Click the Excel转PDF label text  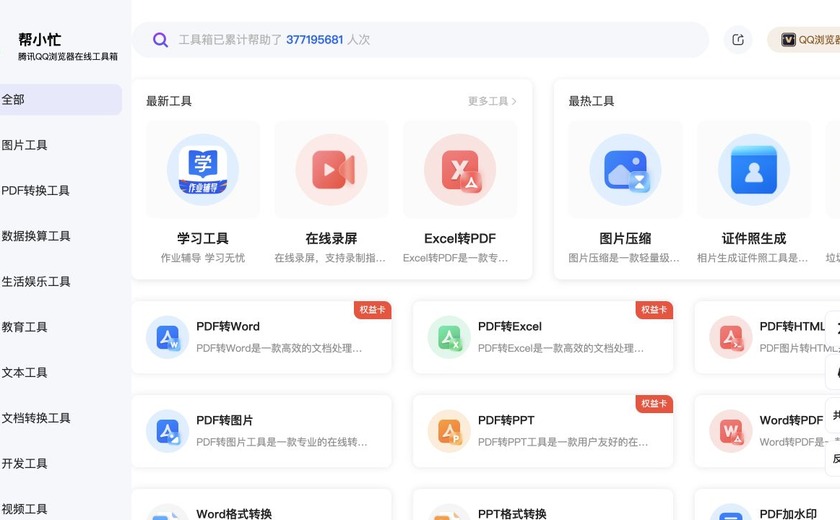coord(460,238)
